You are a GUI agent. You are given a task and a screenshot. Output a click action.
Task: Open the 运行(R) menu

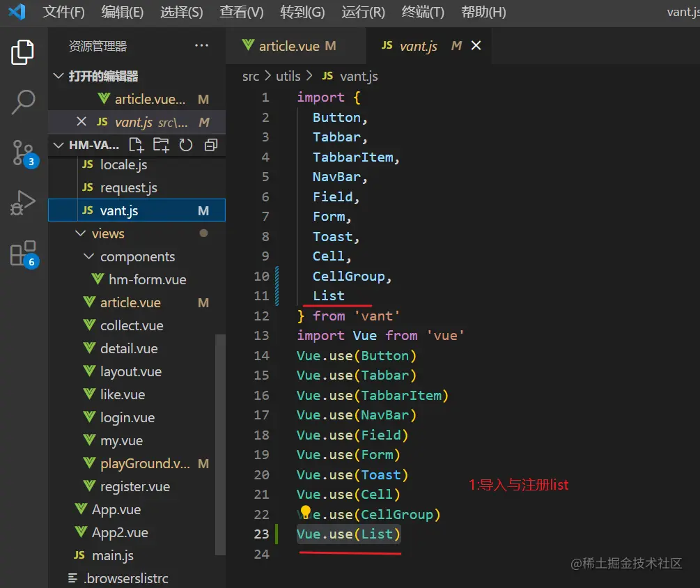(x=363, y=12)
